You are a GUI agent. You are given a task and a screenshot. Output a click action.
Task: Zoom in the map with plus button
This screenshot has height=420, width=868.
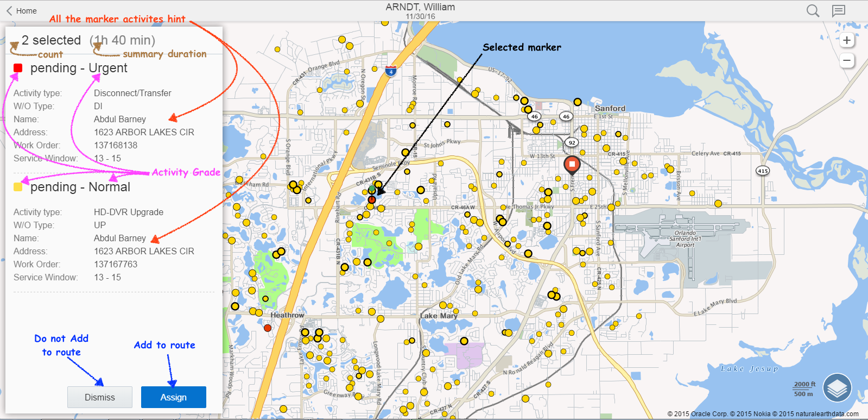pyautogui.click(x=847, y=40)
